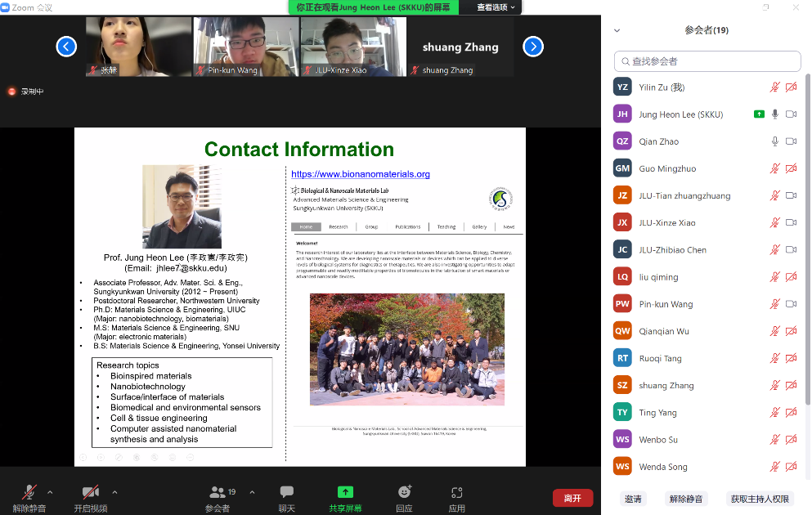Show next page of video thumbnails
Screen dimensions: 812x515
[533, 47]
